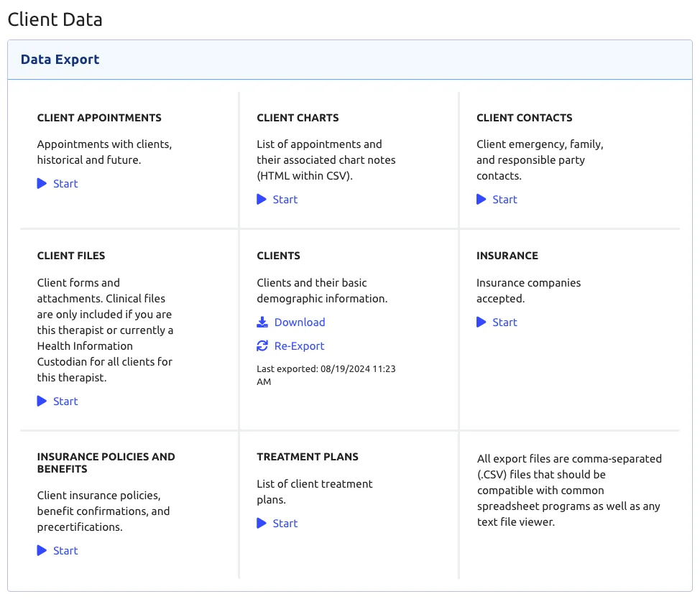Click the play icon under Client Charts
Viewport: 700px width, 599px height.
tap(262, 200)
